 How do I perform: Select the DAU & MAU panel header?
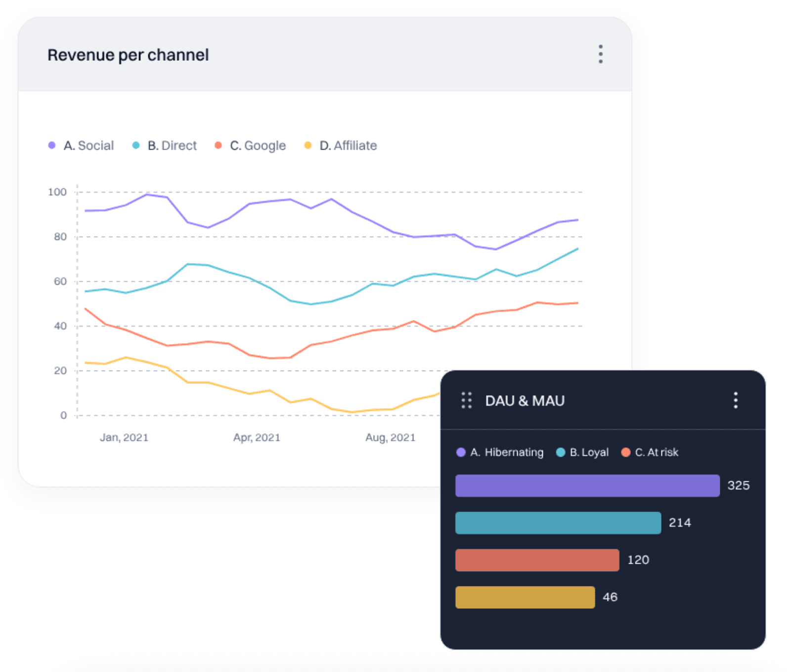point(525,401)
